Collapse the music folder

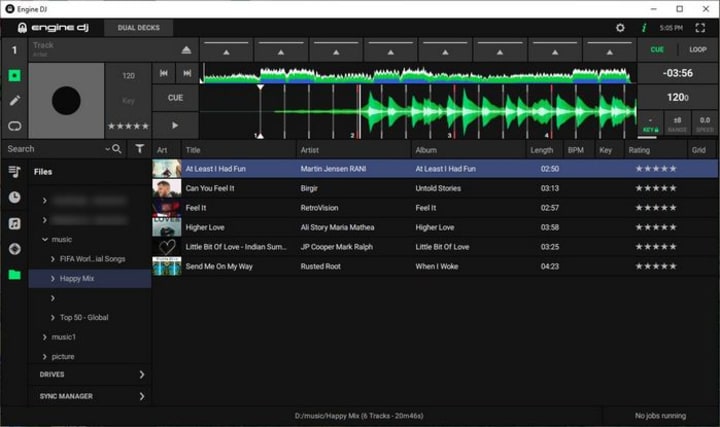[x=45, y=239]
